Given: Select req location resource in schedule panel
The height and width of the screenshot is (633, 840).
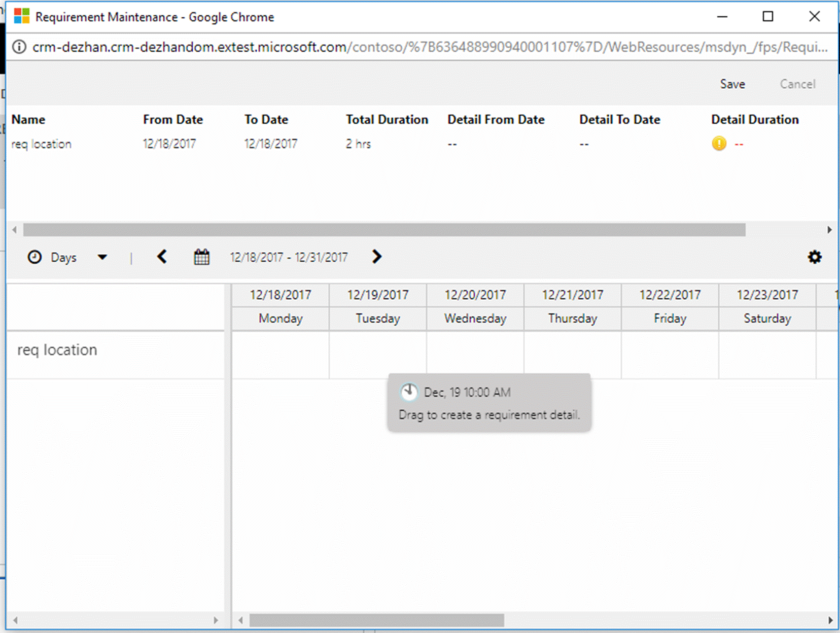Looking at the screenshot, I should 57,350.
